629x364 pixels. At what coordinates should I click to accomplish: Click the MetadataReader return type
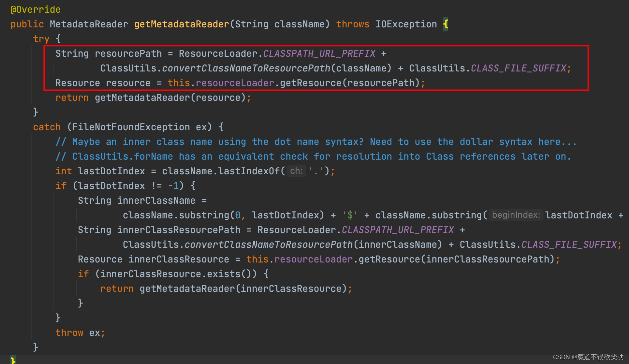pos(89,24)
